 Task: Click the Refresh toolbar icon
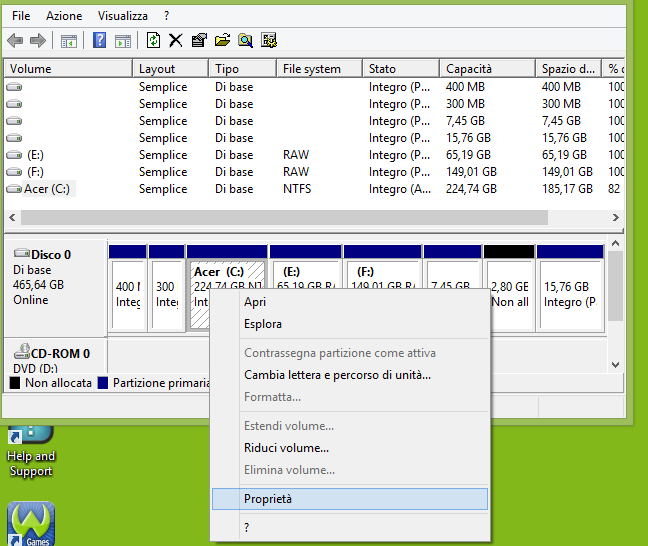pos(153,40)
